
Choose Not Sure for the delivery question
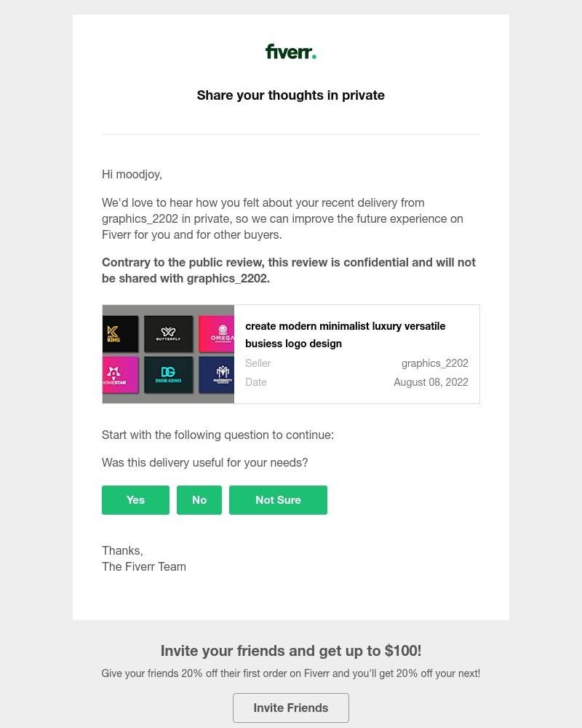pos(278,500)
